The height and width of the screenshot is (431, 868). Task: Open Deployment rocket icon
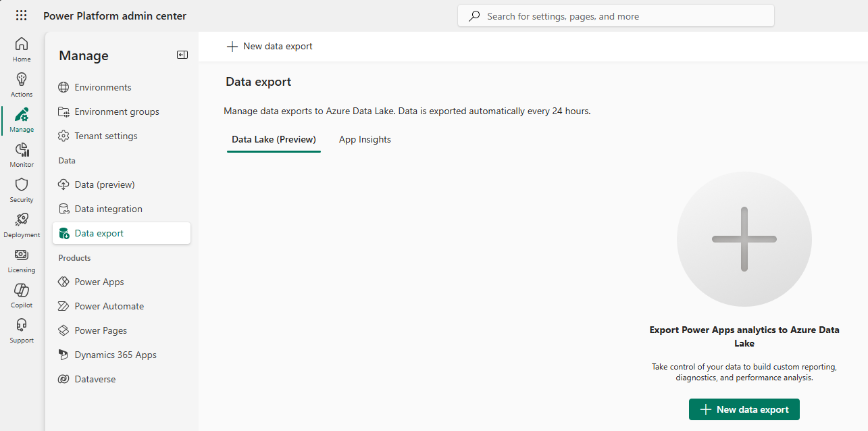pyautogui.click(x=22, y=225)
